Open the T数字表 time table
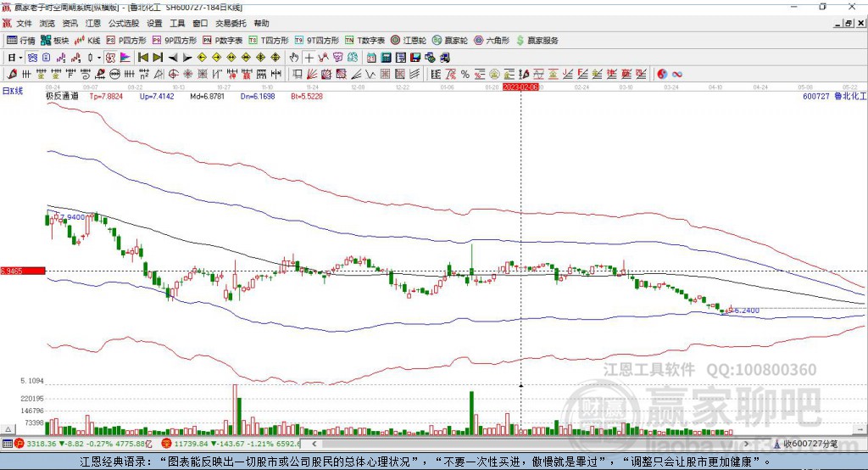This screenshot has width=868, height=470. (364, 41)
